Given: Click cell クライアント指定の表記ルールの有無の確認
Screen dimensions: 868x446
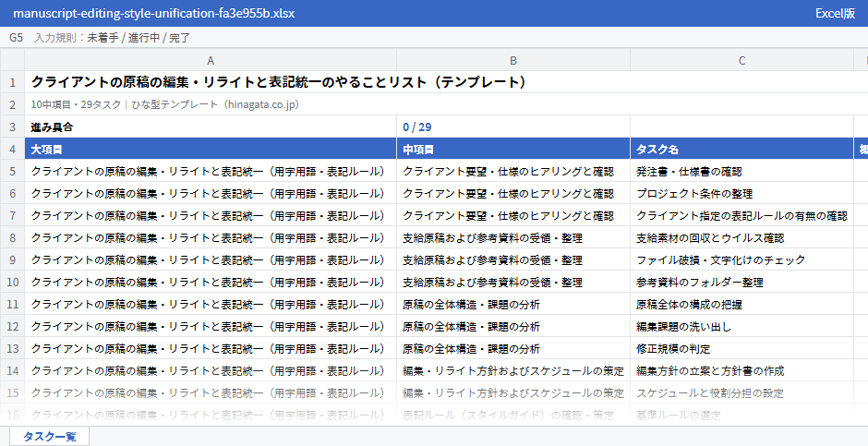Looking at the screenshot, I should pos(741,215).
